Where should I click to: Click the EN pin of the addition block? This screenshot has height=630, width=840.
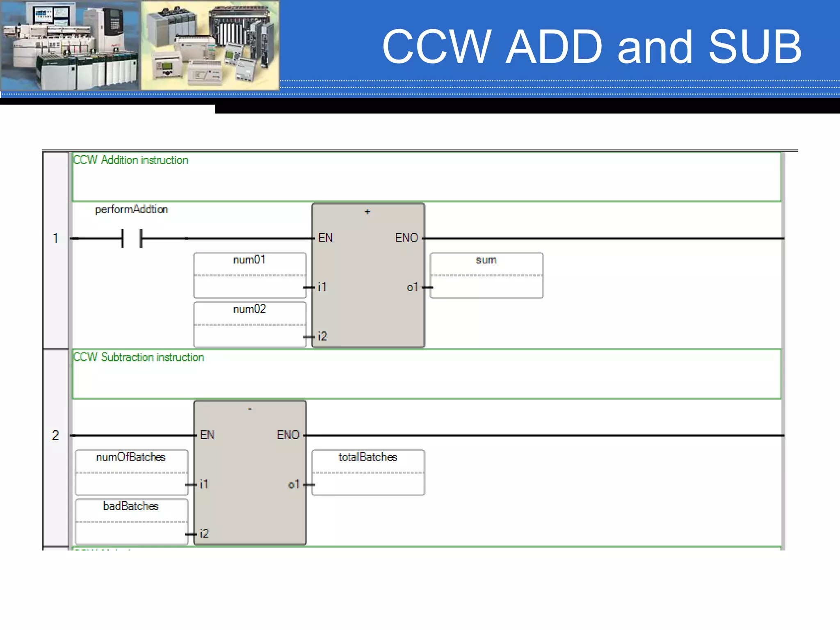[325, 238]
